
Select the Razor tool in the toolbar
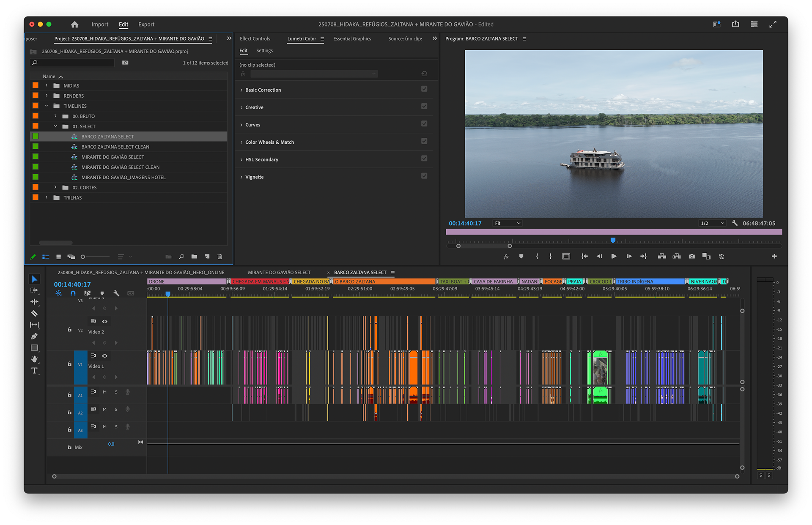[x=34, y=313]
